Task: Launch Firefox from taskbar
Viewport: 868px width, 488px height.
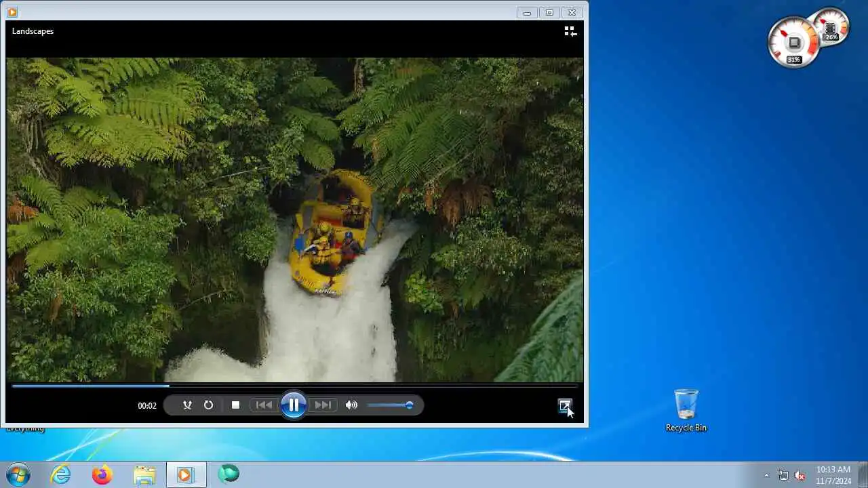Action: (x=102, y=474)
